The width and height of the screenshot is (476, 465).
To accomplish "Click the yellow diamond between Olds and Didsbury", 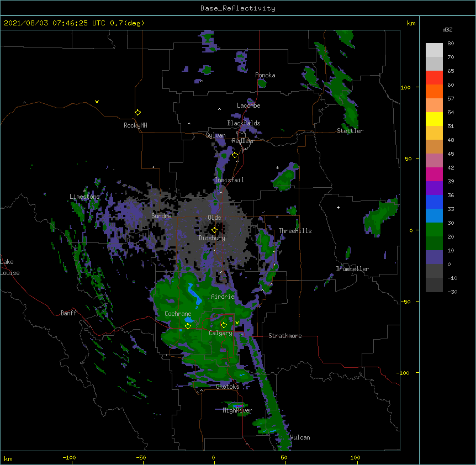I will pos(214,230).
